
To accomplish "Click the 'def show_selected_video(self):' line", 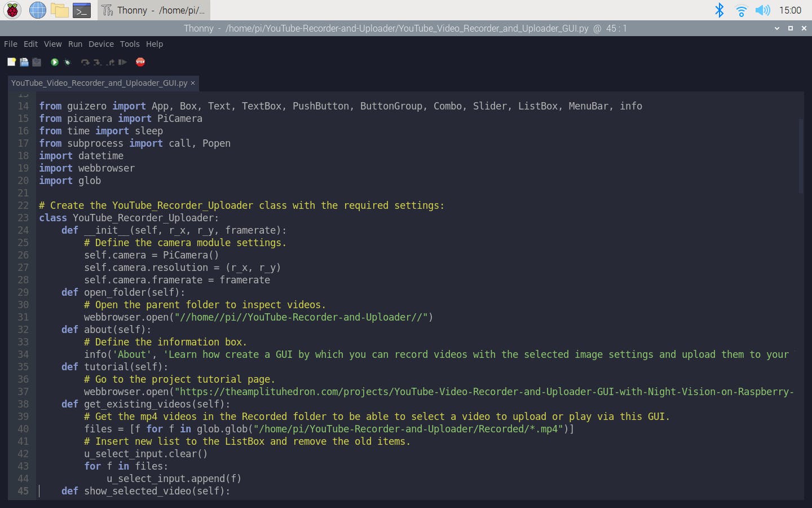I will [146, 491].
